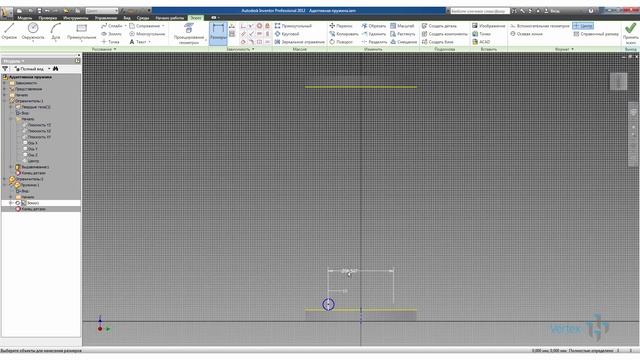Select the Сплайн (Spline) tool
640x360 pixels.
[x=111, y=26]
